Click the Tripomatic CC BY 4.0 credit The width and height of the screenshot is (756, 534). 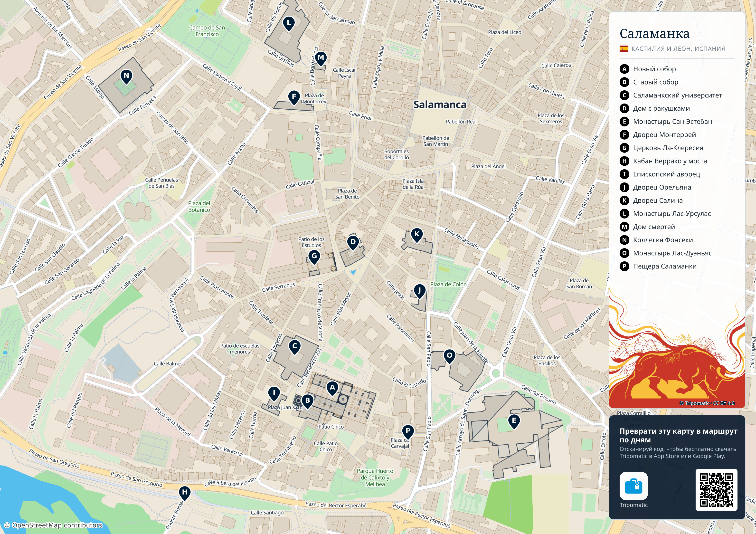click(707, 403)
